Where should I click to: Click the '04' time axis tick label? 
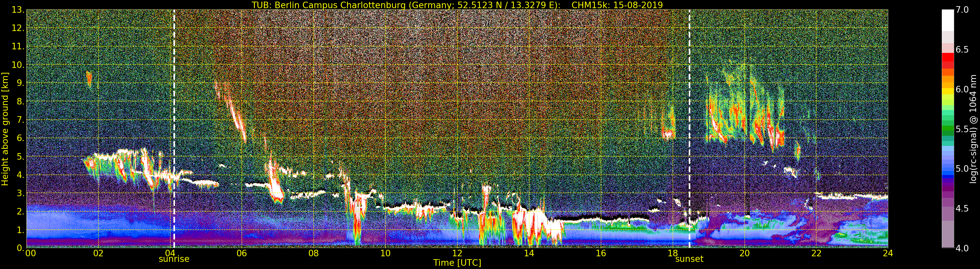coord(170,253)
